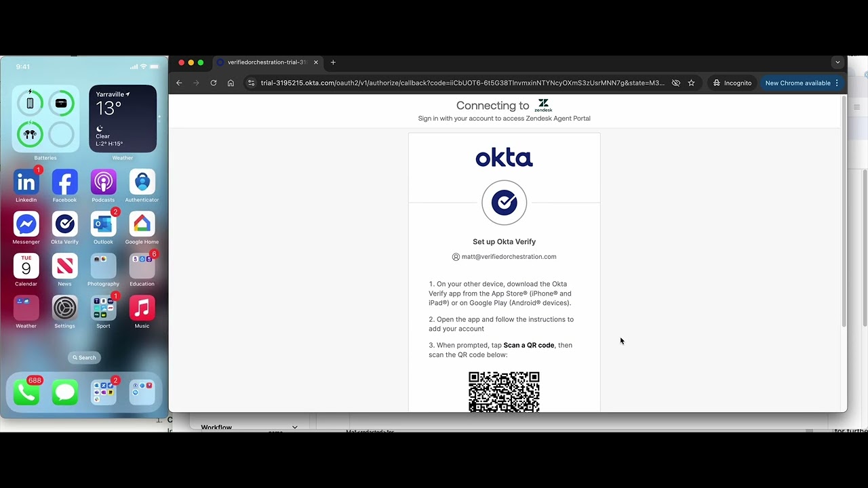868x488 pixels.
Task: Open Google Home app on the phone
Action: coord(142,224)
